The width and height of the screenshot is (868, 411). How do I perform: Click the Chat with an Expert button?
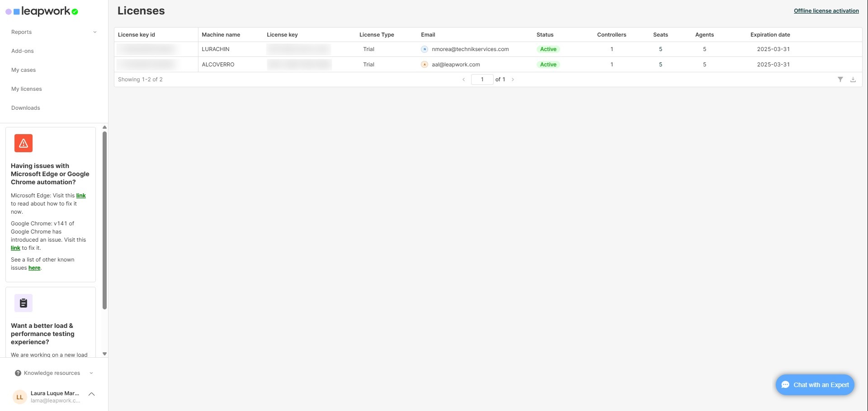(814, 384)
